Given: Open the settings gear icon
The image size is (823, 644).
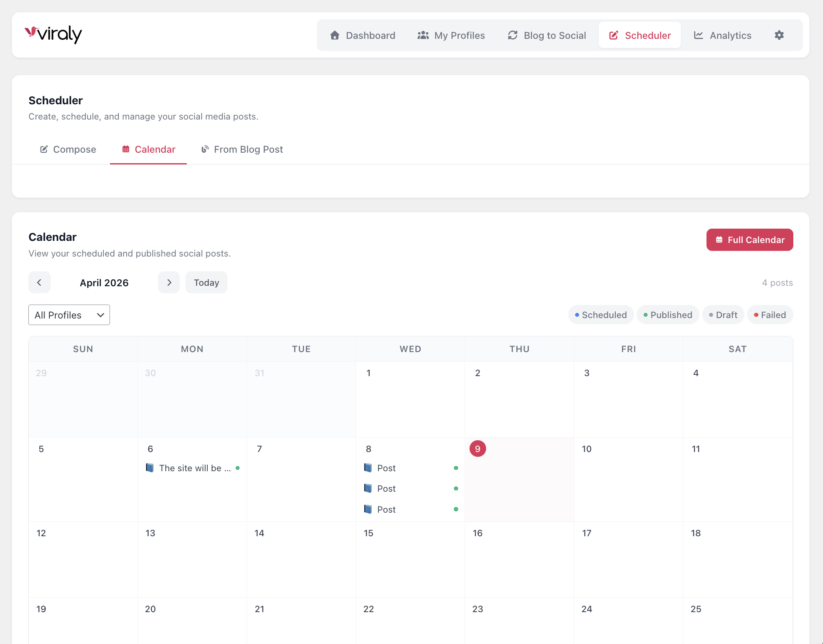Looking at the screenshot, I should coord(779,35).
